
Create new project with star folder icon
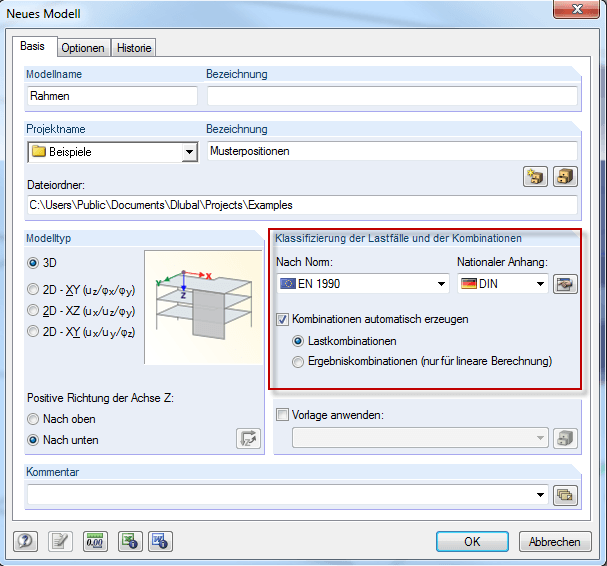pyautogui.click(x=535, y=177)
